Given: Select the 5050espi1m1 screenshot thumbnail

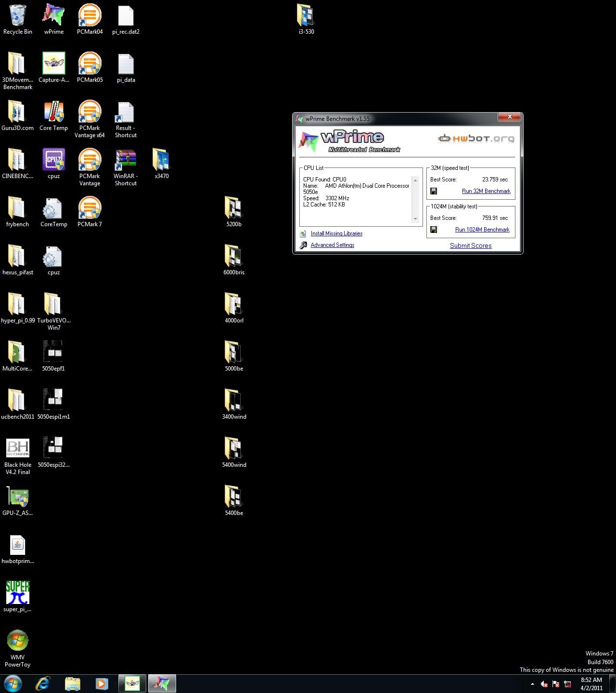Looking at the screenshot, I should pyautogui.click(x=53, y=400).
